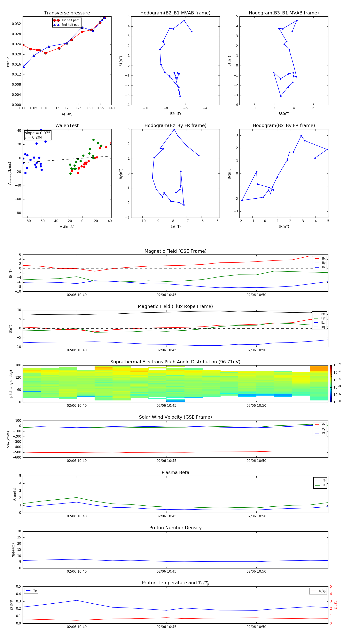Click the 'r = 0.204' annotation text

(34, 137)
